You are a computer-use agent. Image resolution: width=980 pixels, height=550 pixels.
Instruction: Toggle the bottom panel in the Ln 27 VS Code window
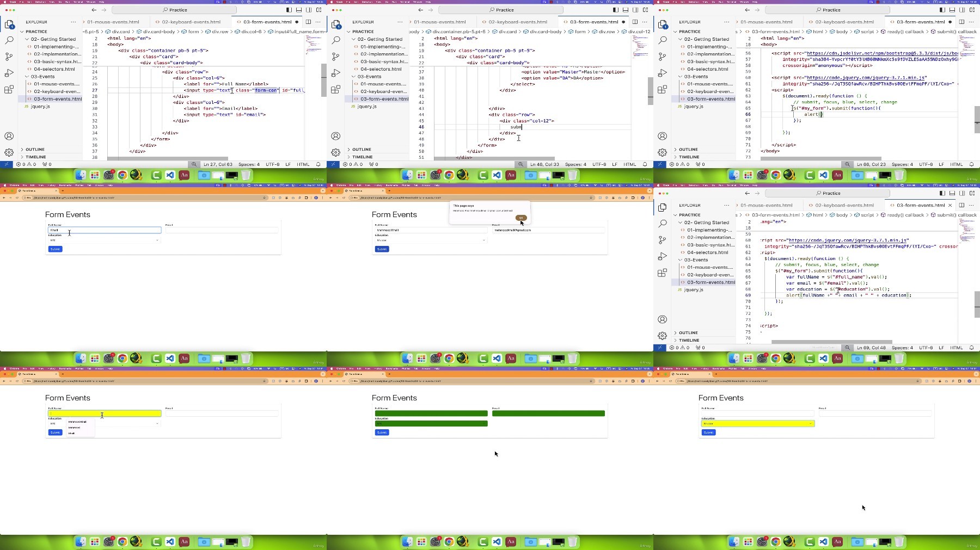point(298,10)
